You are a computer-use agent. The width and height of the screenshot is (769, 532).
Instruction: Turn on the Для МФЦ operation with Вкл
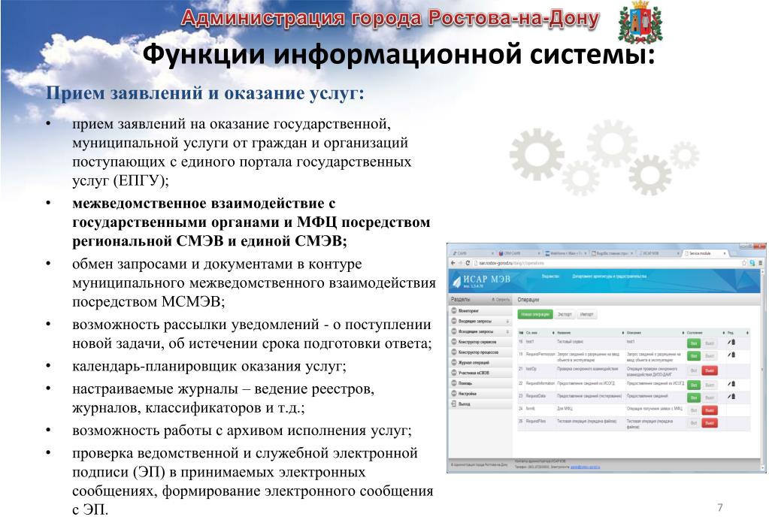694,410
